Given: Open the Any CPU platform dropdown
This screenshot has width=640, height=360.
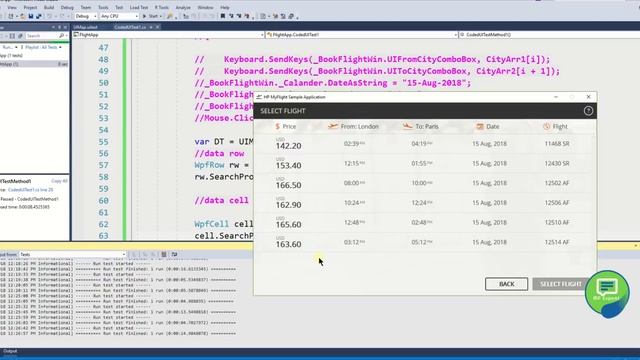Looking at the screenshot, I should coord(119,16).
